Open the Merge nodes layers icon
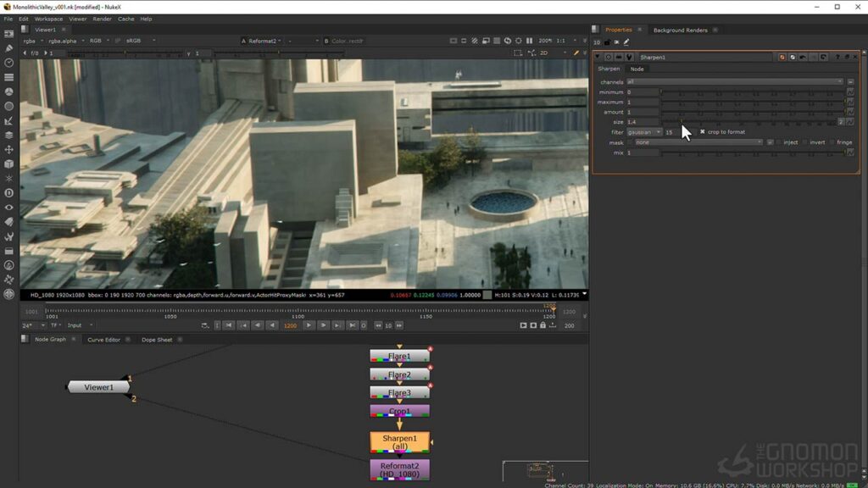Image resolution: width=868 pixels, height=488 pixels. point(8,135)
